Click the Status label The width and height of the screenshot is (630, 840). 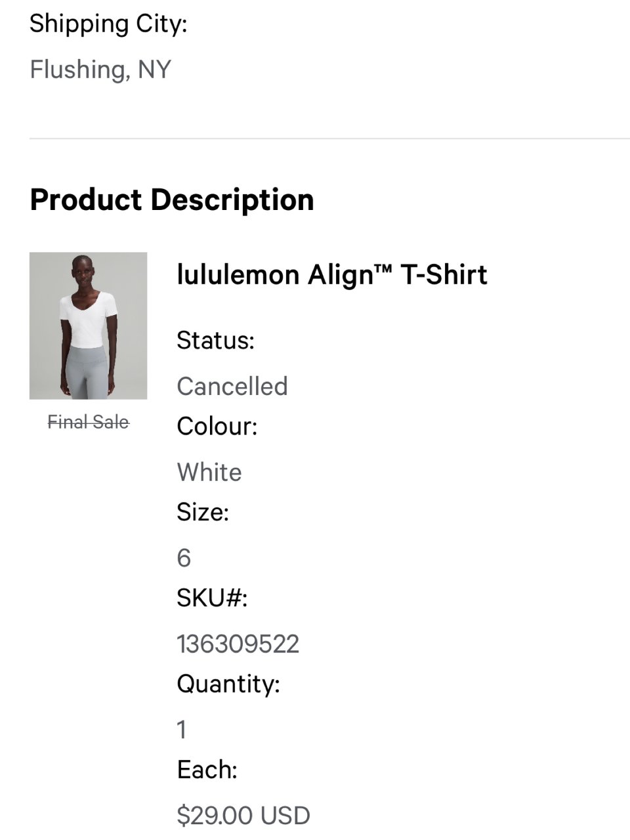click(x=215, y=341)
